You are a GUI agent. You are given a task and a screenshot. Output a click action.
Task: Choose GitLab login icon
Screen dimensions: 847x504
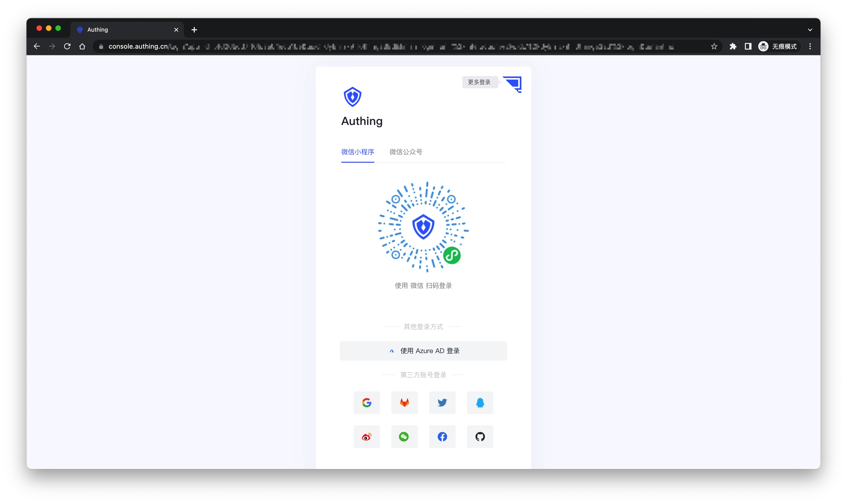[x=404, y=402]
